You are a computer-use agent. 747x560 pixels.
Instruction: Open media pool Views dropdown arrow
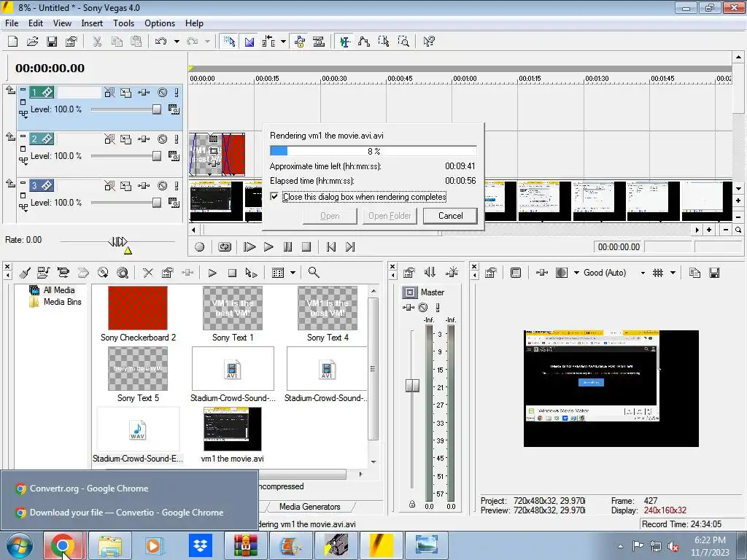tap(293, 273)
